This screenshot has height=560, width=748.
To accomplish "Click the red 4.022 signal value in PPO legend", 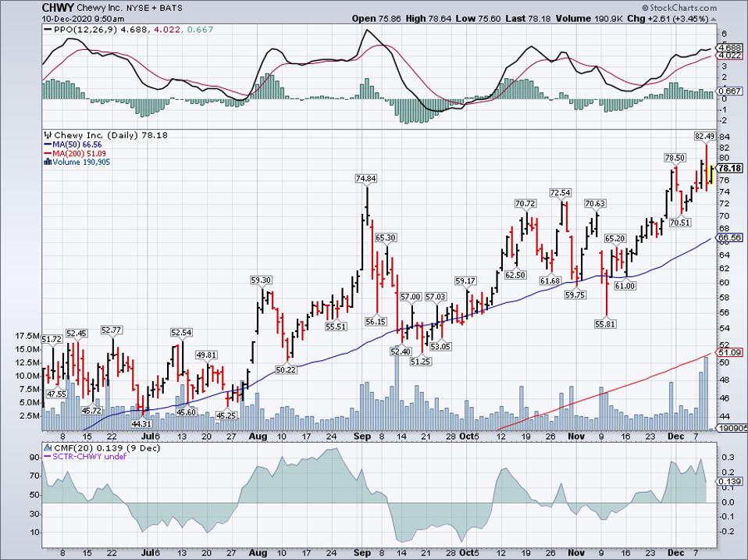I will tap(167, 30).
